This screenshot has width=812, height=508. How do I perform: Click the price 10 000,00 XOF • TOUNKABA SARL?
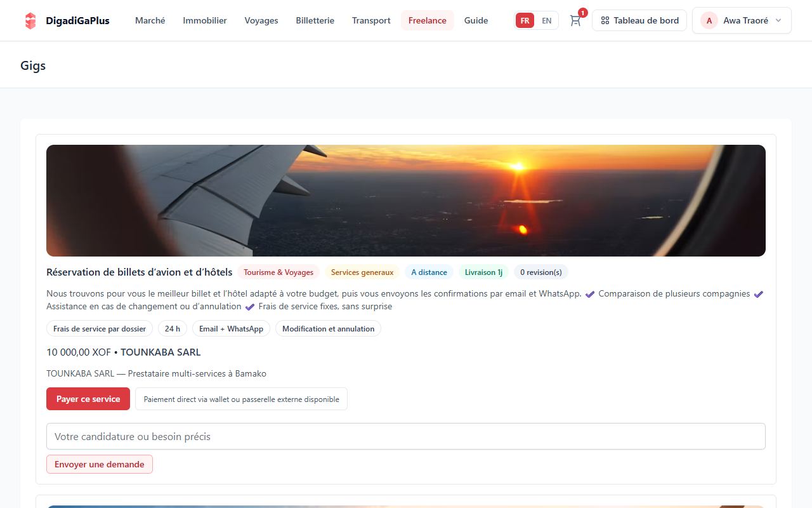[124, 352]
